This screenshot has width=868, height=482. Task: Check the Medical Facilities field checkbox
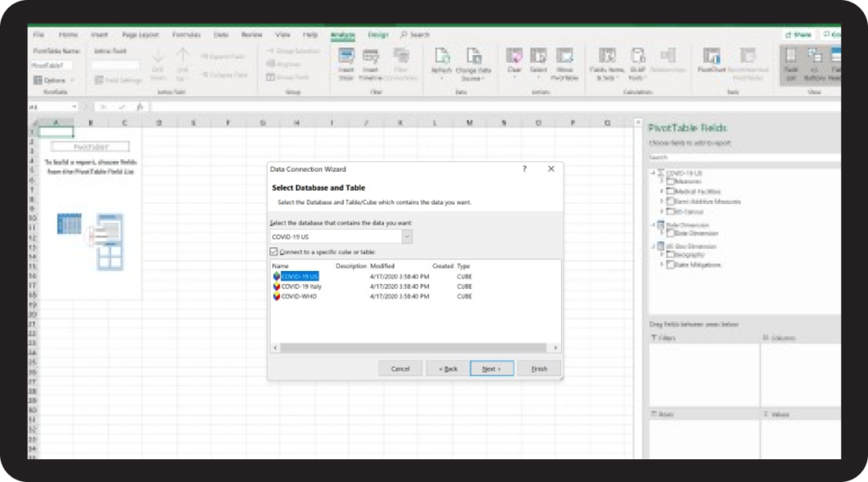tap(670, 191)
